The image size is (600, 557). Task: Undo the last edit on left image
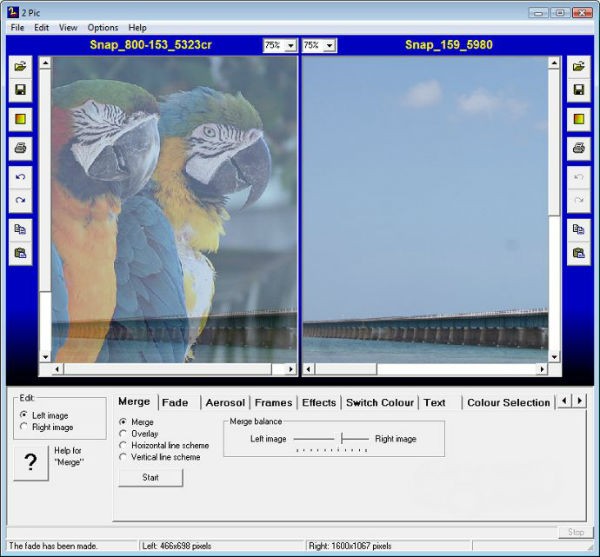21,177
